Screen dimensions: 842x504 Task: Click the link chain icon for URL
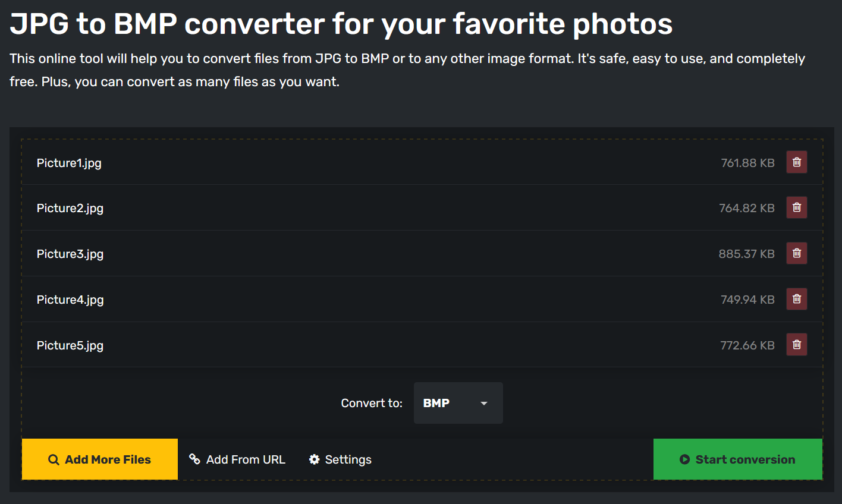point(194,459)
